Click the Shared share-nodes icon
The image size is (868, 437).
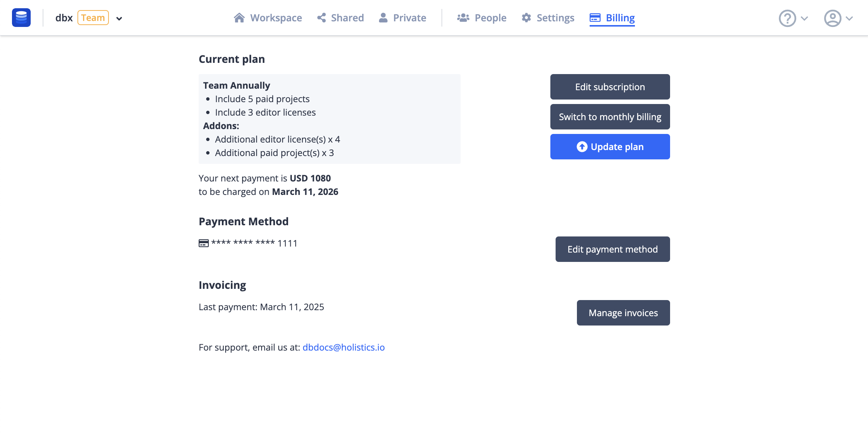[321, 18]
